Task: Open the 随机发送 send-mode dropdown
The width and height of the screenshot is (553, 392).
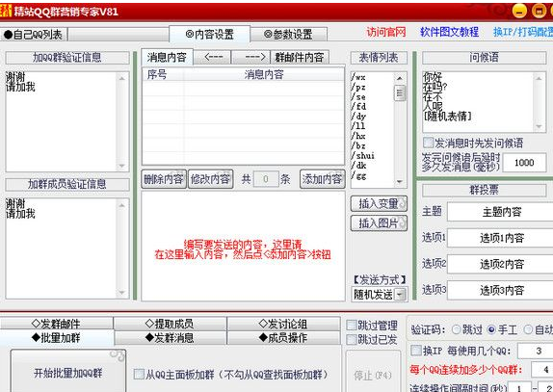Action: coord(380,295)
